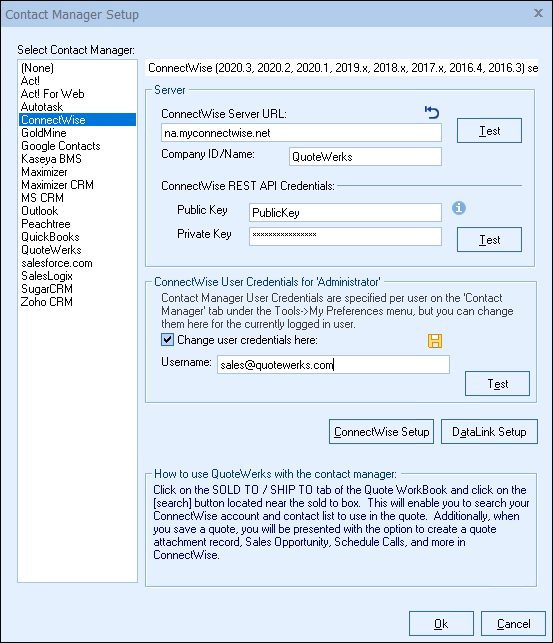This screenshot has width=553, height=643.
Task: Select Google Contacts in the list
Action: [77, 146]
